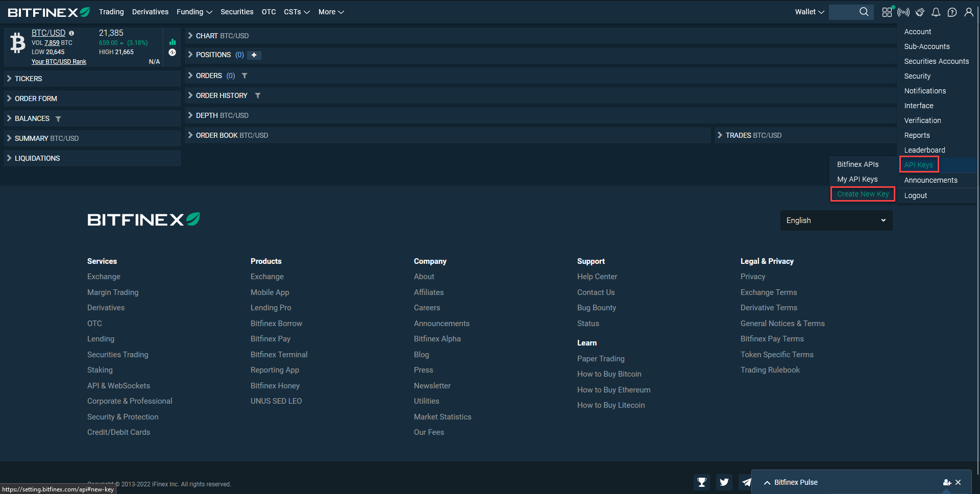Click the Telegram icon in the footer
Viewport: 980px width, 494px height.
746,482
